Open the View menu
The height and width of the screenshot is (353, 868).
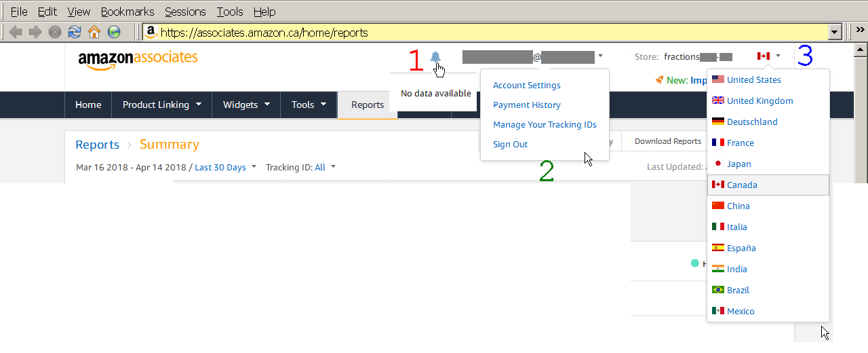[x=79, y=12]
